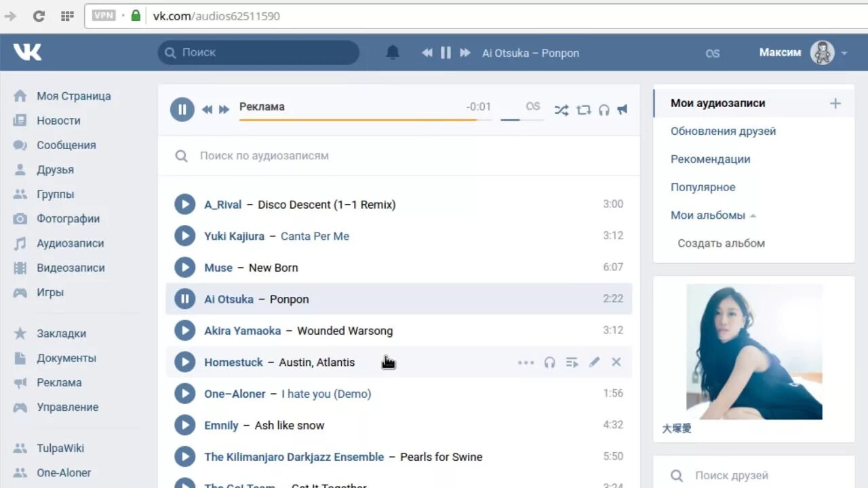Go to Моя Страница
Screen dimensions: 868x488
pyautogui.click(x=74, y=96)
